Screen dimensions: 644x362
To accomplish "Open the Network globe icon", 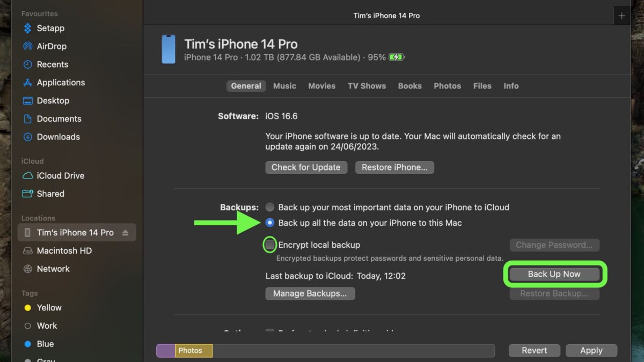I will point(27,269).
